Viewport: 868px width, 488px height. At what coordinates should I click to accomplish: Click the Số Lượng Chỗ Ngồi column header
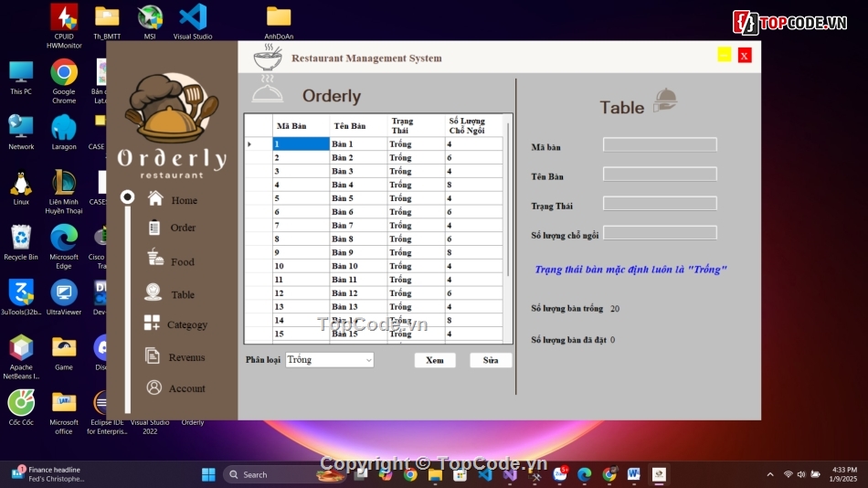pos(473,126)
